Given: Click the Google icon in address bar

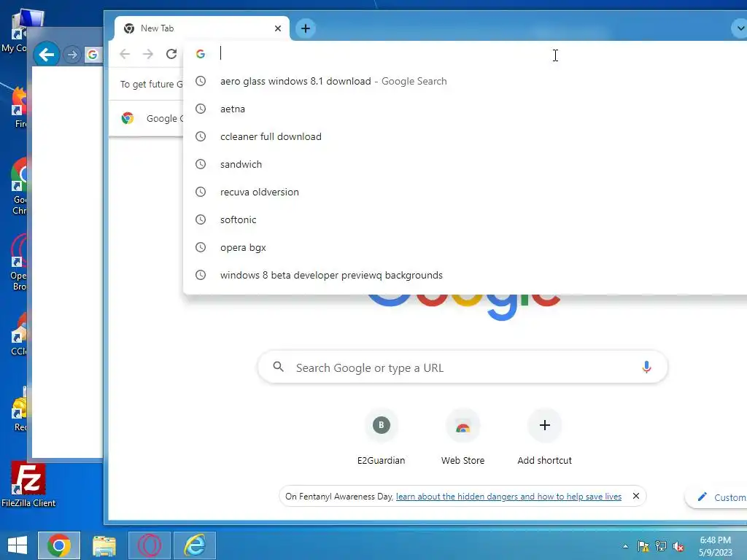Looking at the screenshot, I should tap(201, 54).
